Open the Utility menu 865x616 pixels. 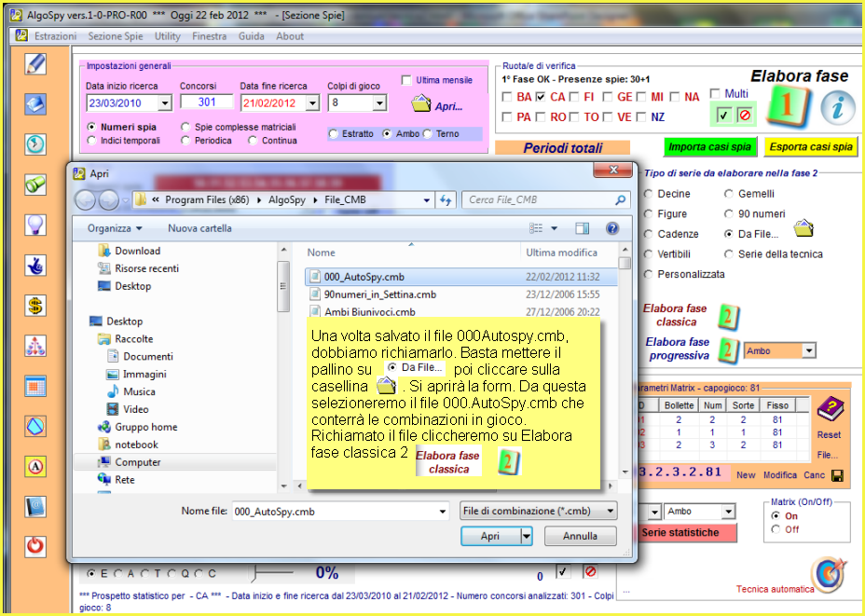click(168, 36)
